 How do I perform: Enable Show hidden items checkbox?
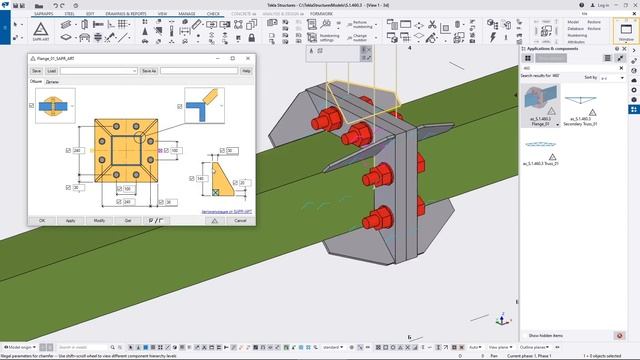[x=525, y=336]
